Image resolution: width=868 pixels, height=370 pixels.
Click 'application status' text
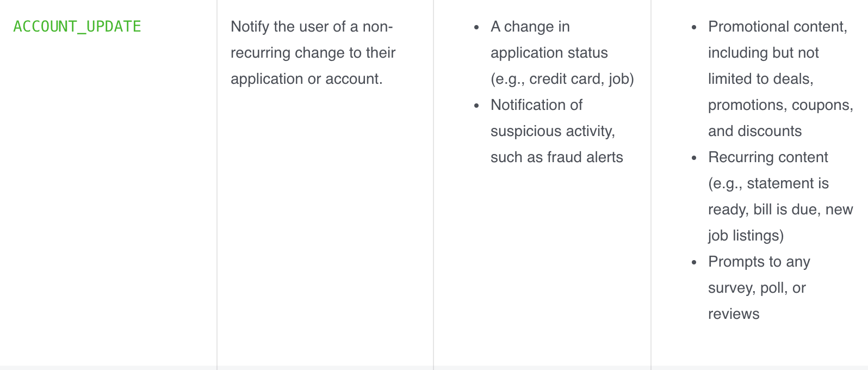(x=549, y=53)
